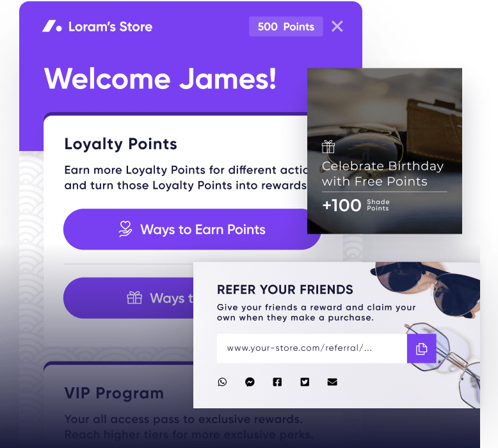Image resolution: width=498 pixels, height=448 pixels.
Task: Share referral via Facebook icon
Action: 277,381
